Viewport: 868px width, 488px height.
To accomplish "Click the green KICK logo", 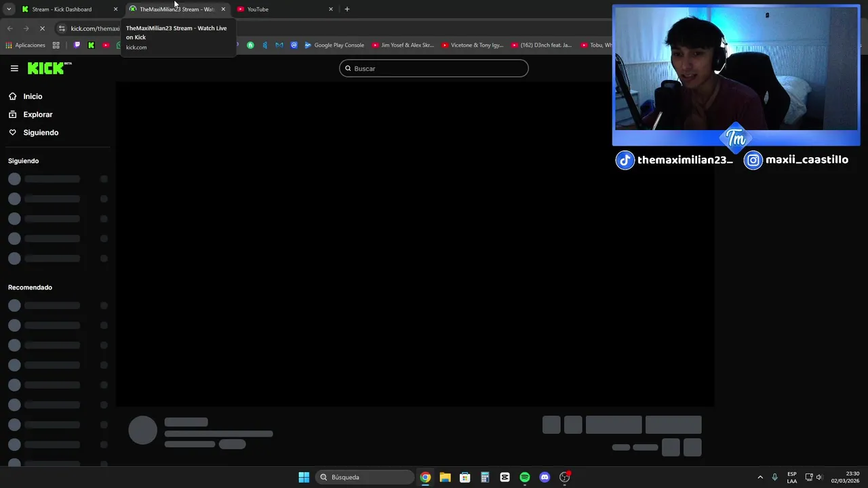I will coord(50,68).
